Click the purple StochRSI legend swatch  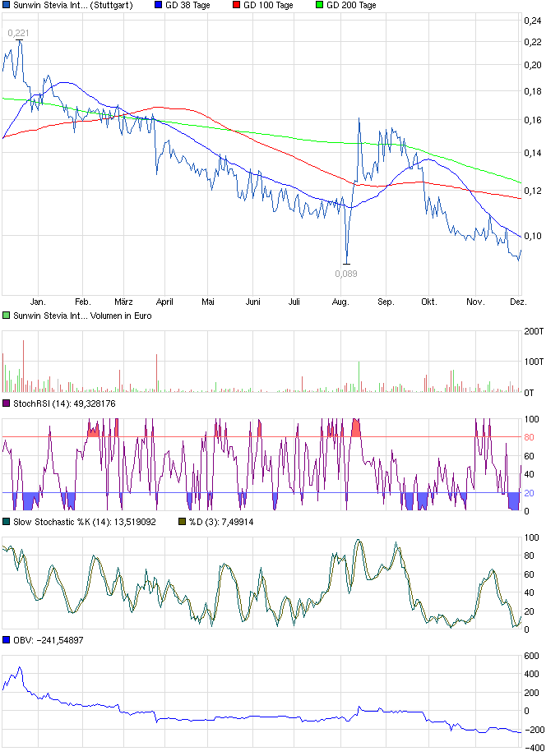7,403
